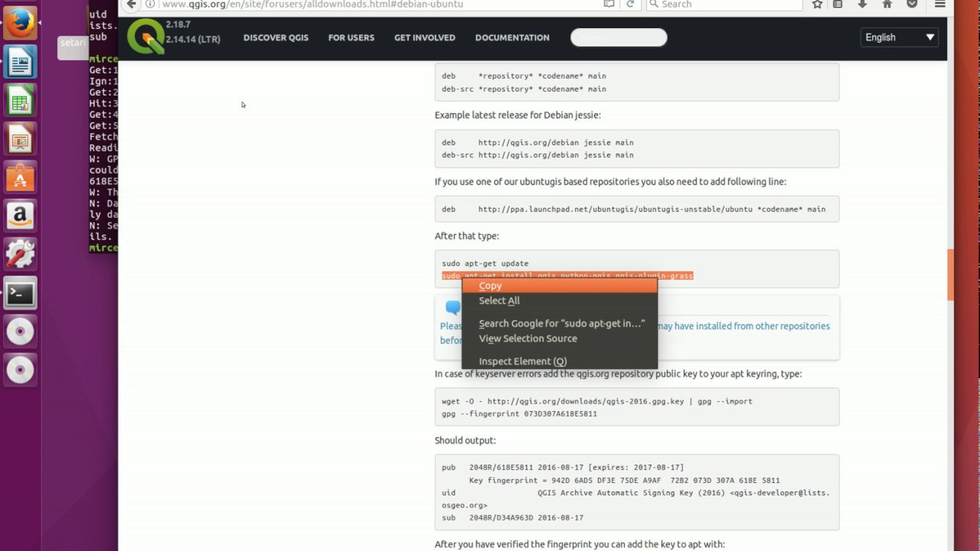Open the English language dropdown

899,37
